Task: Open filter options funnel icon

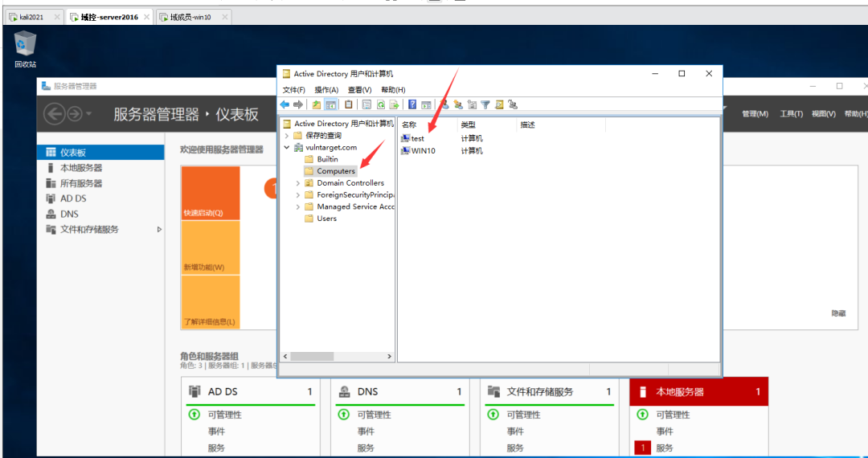Action: 485,104
